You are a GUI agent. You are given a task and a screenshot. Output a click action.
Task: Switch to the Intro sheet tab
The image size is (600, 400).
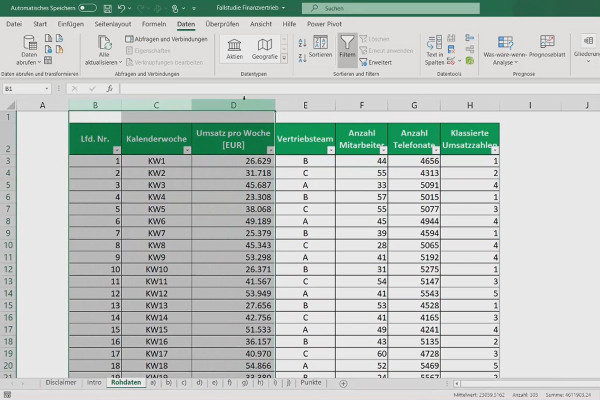pyautogui.click(x=94, y=382)
